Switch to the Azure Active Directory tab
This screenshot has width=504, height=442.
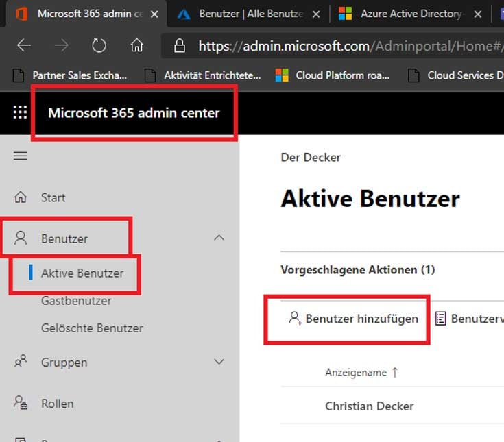(410, 14)
